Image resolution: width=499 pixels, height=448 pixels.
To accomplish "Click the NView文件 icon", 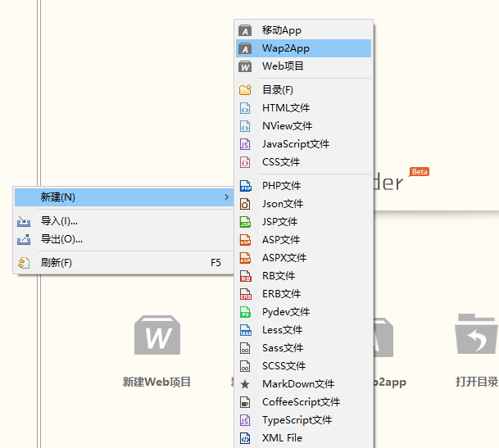I will (x=245, y=126).
